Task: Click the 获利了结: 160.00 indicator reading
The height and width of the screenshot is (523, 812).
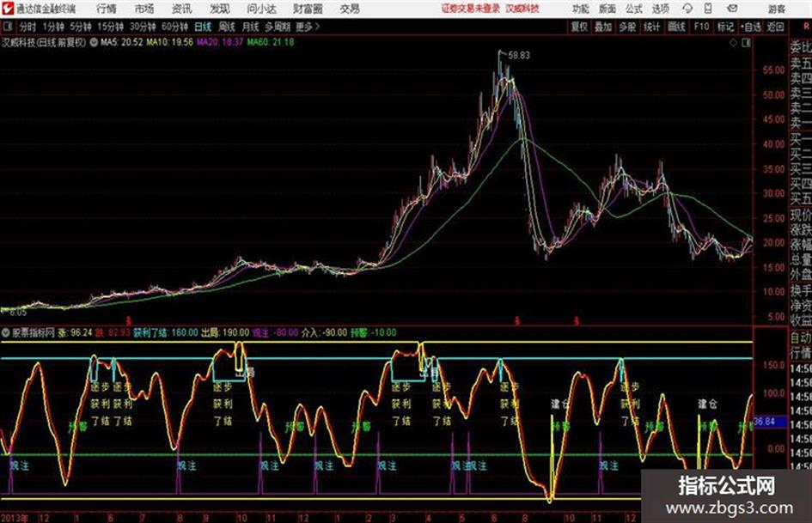Action: (x=166, y=332)
